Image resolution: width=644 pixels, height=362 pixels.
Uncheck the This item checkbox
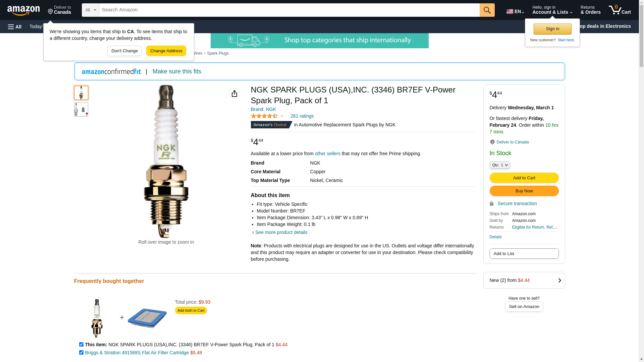(x=81, y=344)
